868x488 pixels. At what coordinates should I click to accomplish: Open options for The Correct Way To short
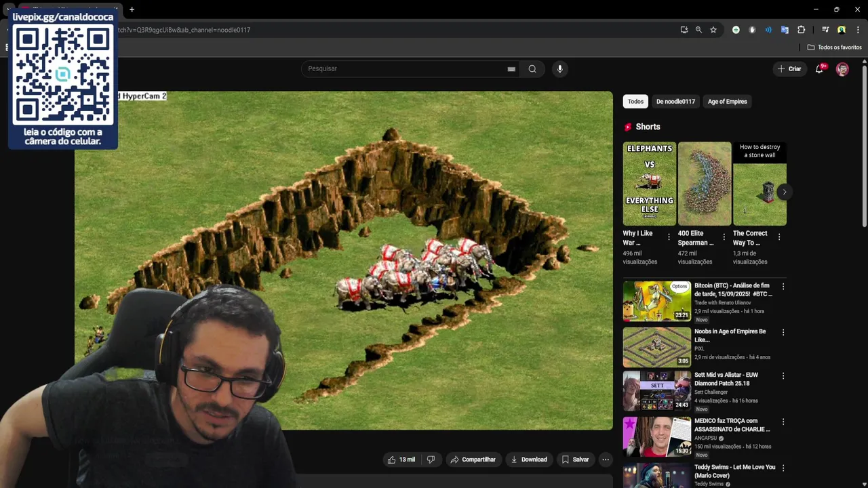pyautogui.click(x=778, y=237)
